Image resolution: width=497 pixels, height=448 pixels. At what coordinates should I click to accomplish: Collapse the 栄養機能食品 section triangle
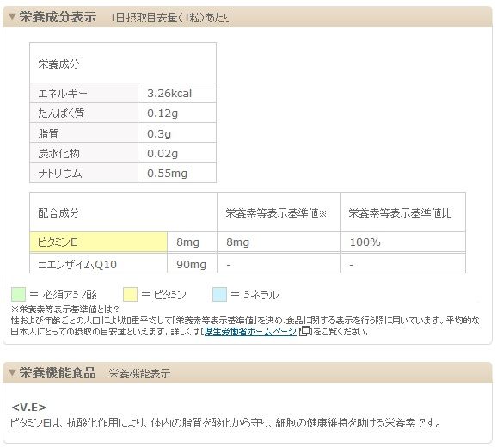point(12,372)
